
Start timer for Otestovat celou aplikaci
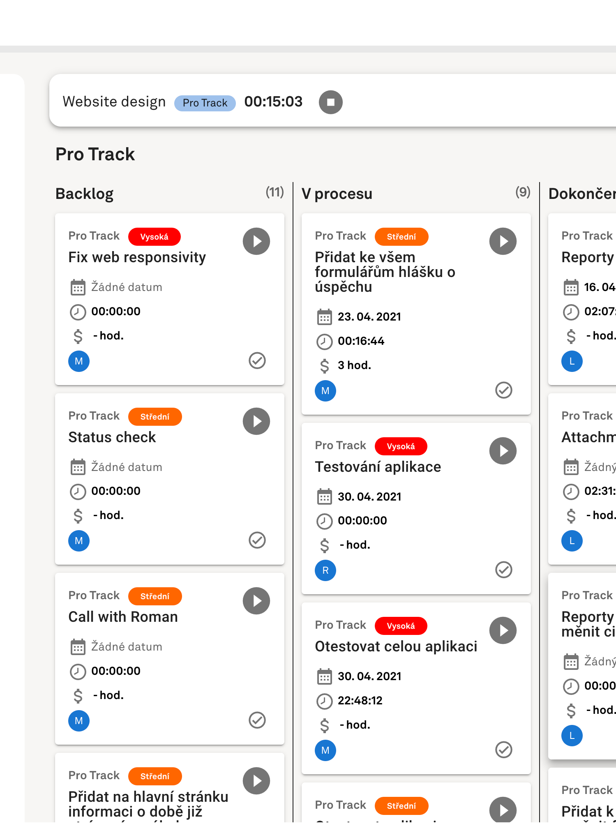503,630
